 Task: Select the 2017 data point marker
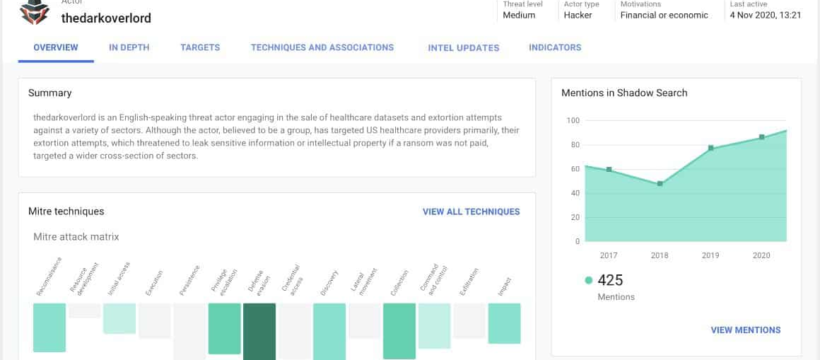click(609, 170)
